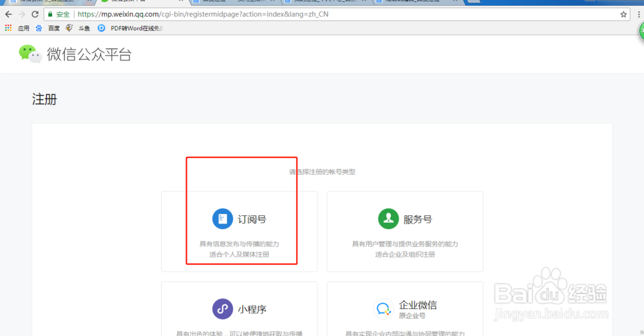Viewport: 644px width, 336px height.
Task: Bookmark this page with the star icon
Action: point(623,14)
